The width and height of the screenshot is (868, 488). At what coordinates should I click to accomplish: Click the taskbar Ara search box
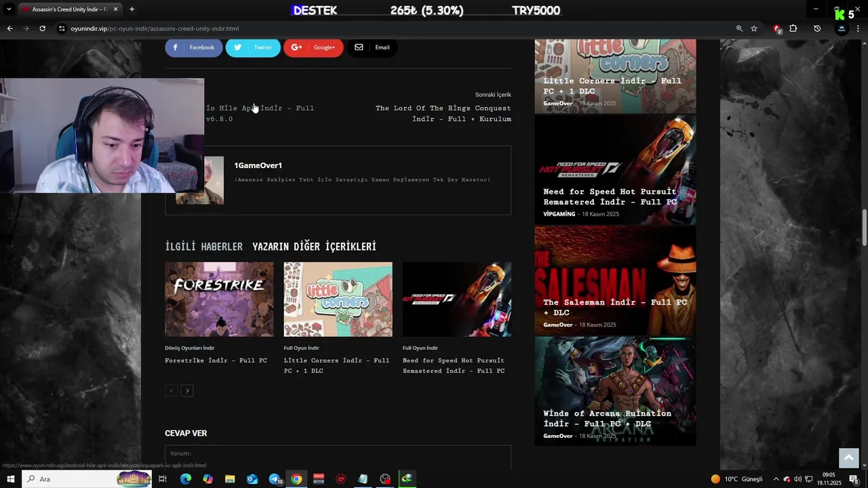[x=88, y=479]
